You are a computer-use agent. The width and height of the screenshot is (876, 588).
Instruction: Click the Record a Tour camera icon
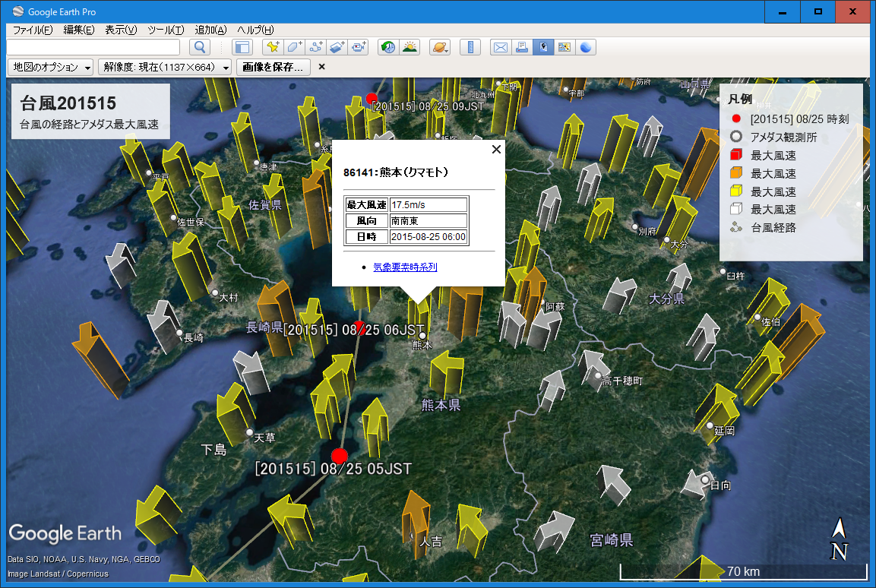(x=358, y=47)
